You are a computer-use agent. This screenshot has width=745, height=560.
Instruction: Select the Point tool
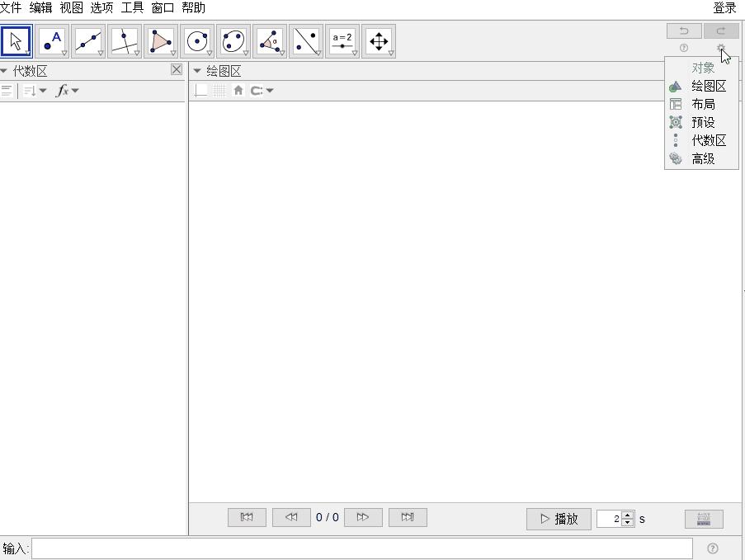tap(53, 40)
